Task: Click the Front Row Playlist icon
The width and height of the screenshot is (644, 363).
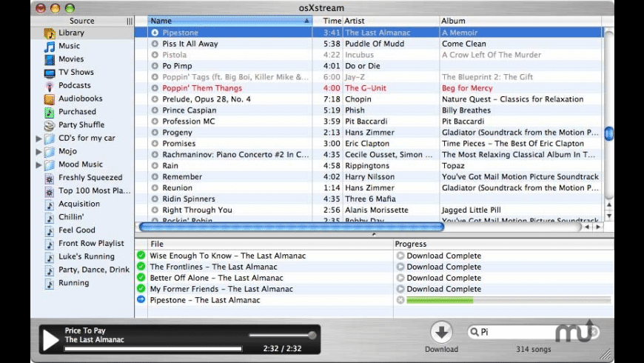Action: click(x=50, y=244)
